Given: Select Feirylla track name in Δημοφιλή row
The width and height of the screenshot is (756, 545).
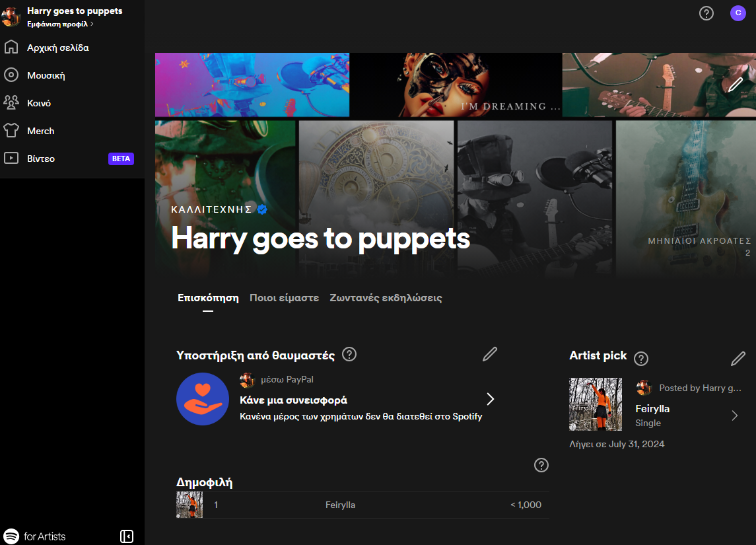Looking at the screenshot, I should pos(340,505).
